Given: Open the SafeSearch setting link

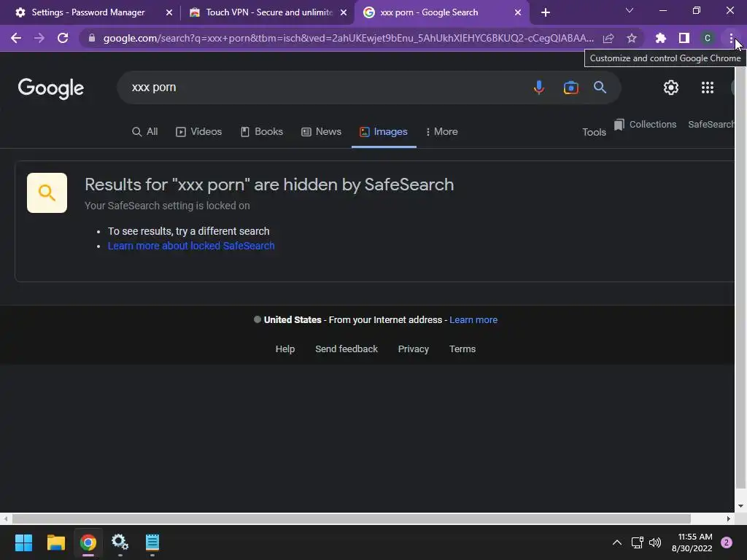Looking at the screenshot, I should tap(711, 125).
